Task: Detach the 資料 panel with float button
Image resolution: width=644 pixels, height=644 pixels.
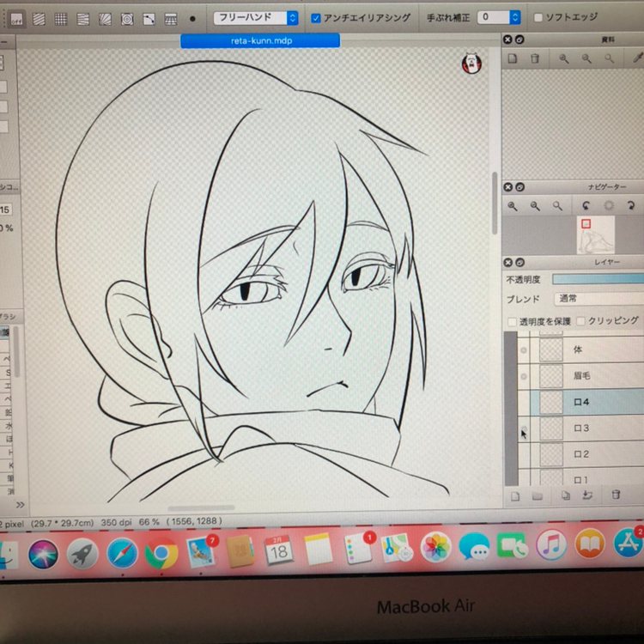Action: click(519, 39)
